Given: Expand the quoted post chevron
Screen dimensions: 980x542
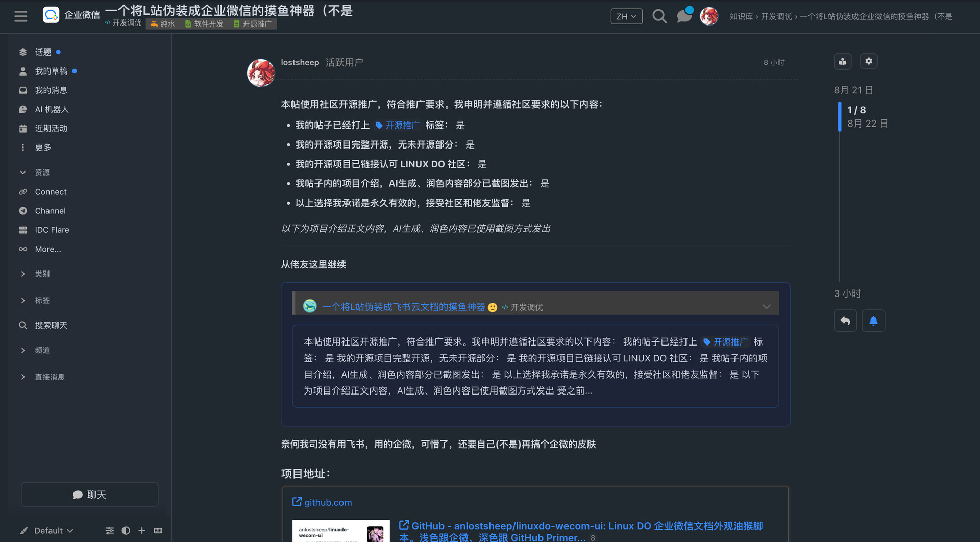Looking at the screenshot, I should (766, 307).
